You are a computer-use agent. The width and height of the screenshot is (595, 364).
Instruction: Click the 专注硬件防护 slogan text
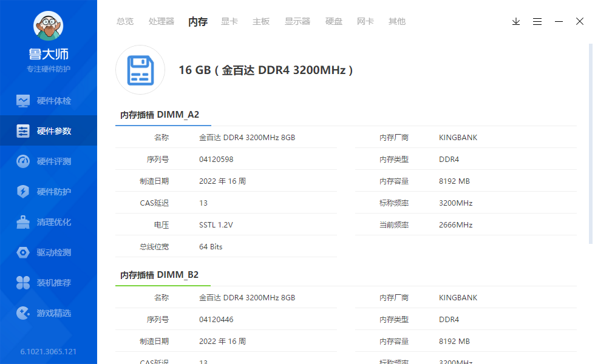[49, 69]
